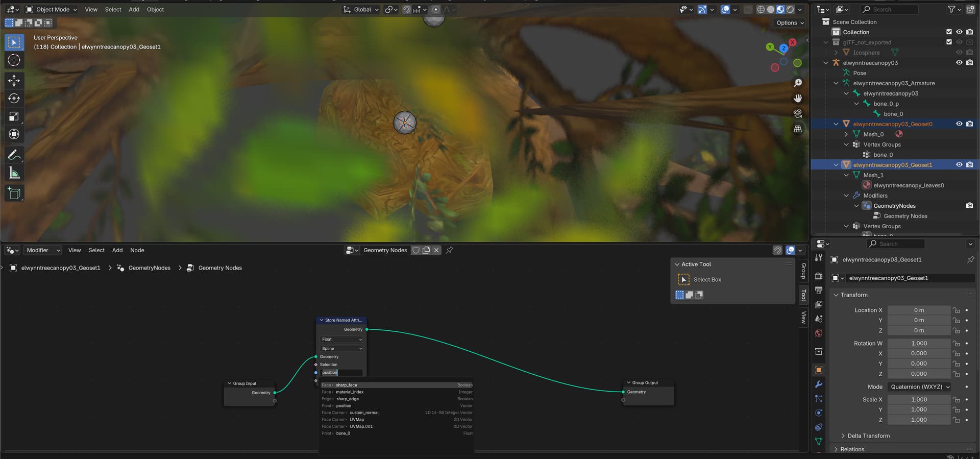The height and width of the screenshot is (459, 980).
Task: Click the viewport zoom magnifier icon
Action: [798, 83]
